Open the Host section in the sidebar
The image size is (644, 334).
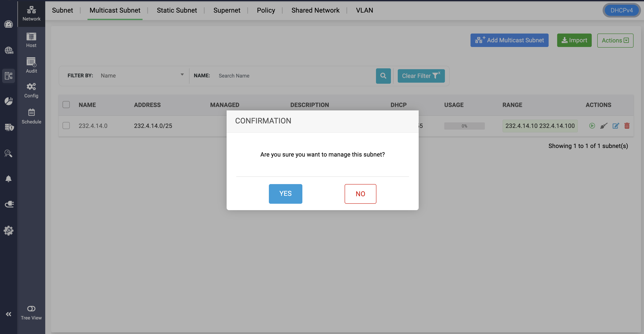(x=31, y=40)
